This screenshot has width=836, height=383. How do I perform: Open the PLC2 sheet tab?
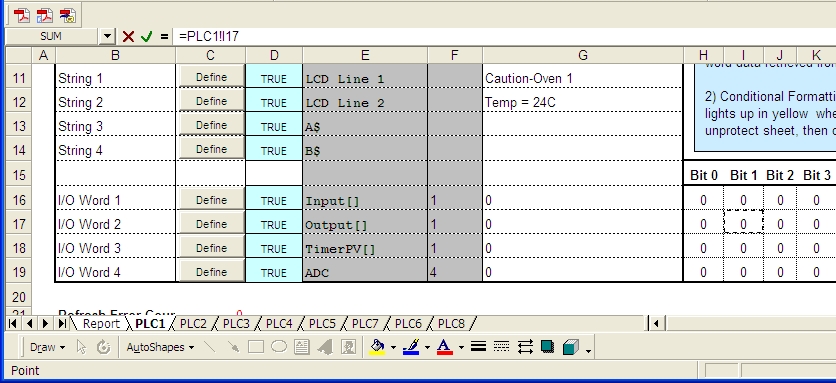[193, 323]
